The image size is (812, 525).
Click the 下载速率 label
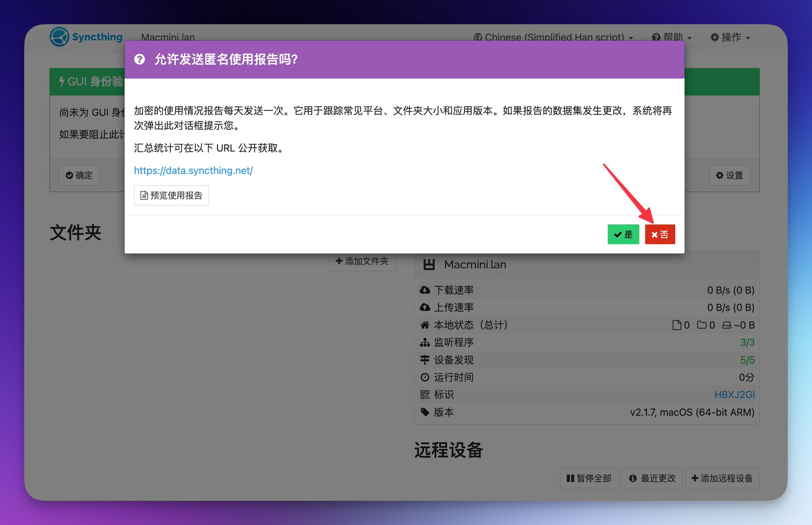454,290
